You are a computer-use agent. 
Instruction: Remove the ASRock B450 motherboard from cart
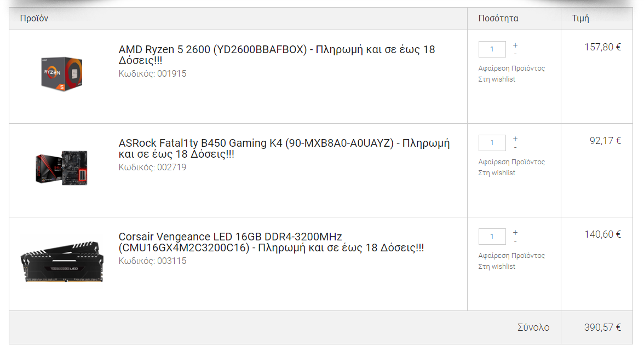click(511, 162)
